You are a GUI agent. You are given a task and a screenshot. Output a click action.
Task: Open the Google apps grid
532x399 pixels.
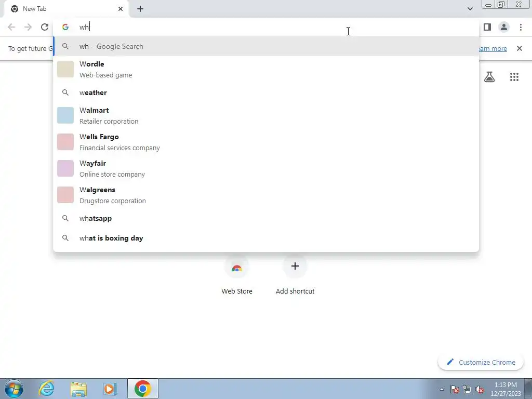[x=514, y=77]
